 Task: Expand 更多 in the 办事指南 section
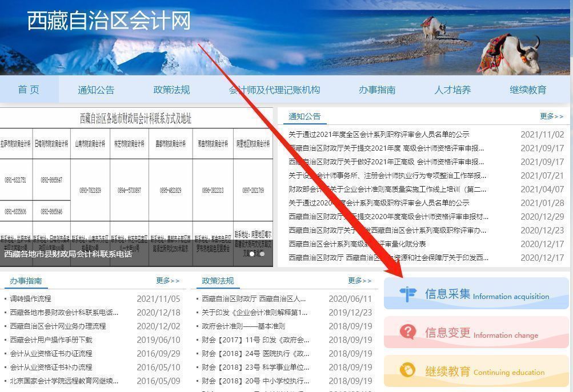click(x=167, y=281)
